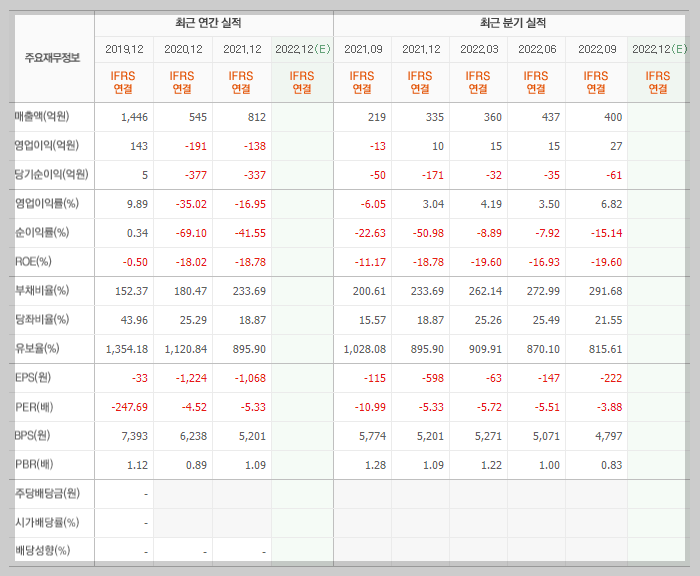Select the 시가배당률(%) row label
700x576 pixels.
pos(46,522)
